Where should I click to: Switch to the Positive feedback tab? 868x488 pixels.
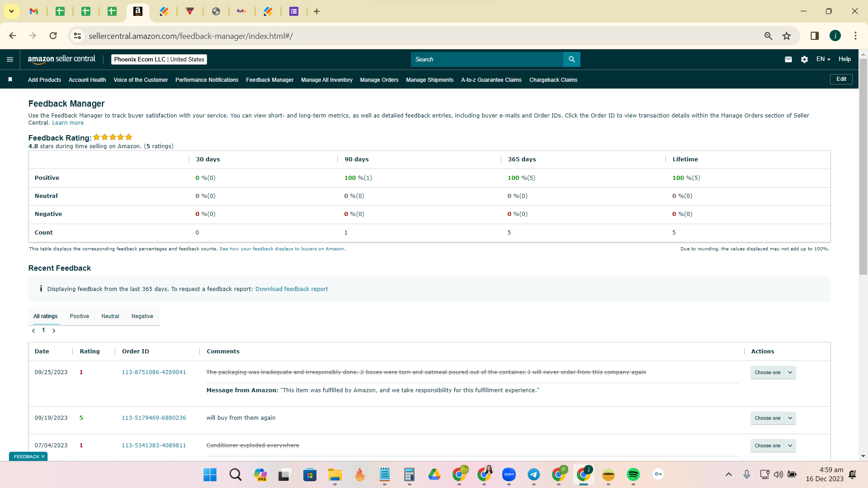pos(80,316)
